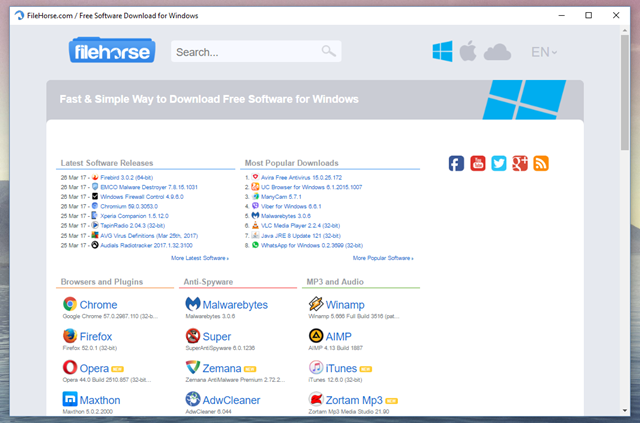Open the Malwarebytes title link
Image resolution: width=640 pixels, height=423 pixels.
point(235,305)
